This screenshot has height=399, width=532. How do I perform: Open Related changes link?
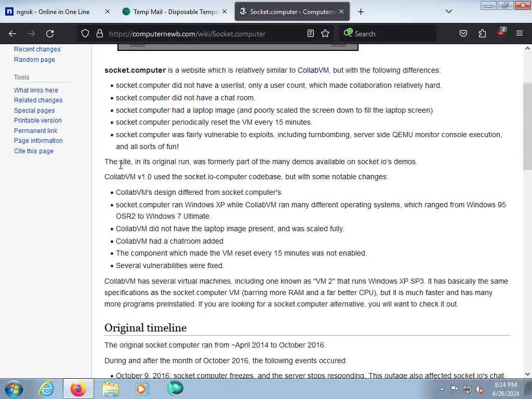38,100
